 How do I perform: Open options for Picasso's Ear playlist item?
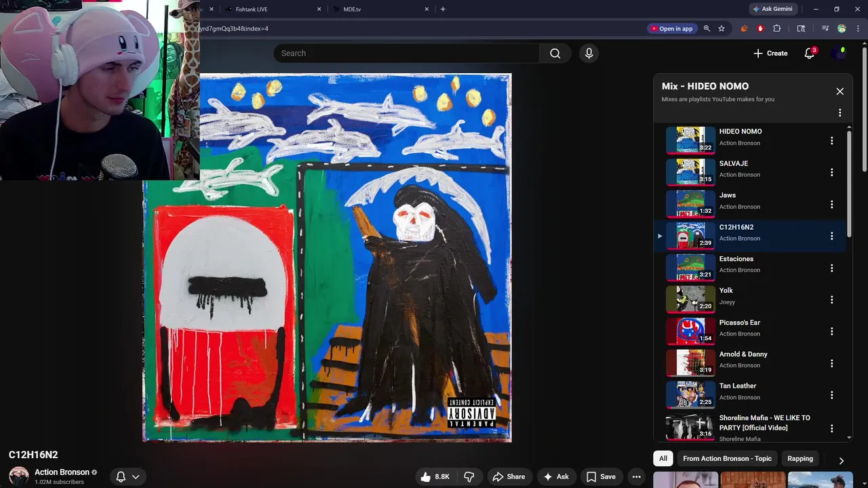pyautogui.click(x=831, y=331)
